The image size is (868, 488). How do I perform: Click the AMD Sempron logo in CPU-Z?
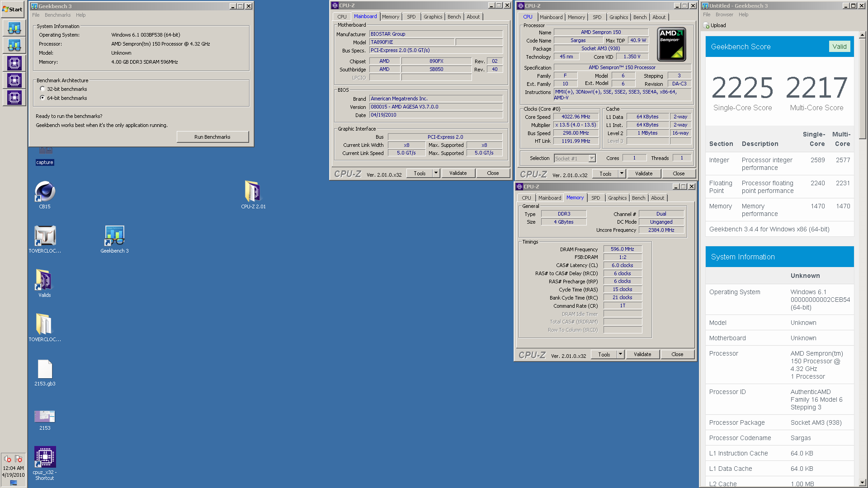[x=671, y=44]
